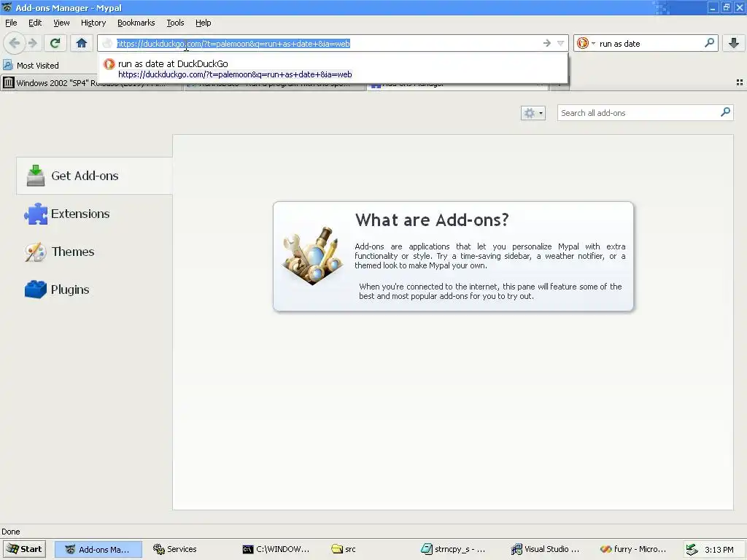Image resolution: width=747 pixels, height=560 pixels.
Task: Open the Edit menu
Action: [35, 23]
